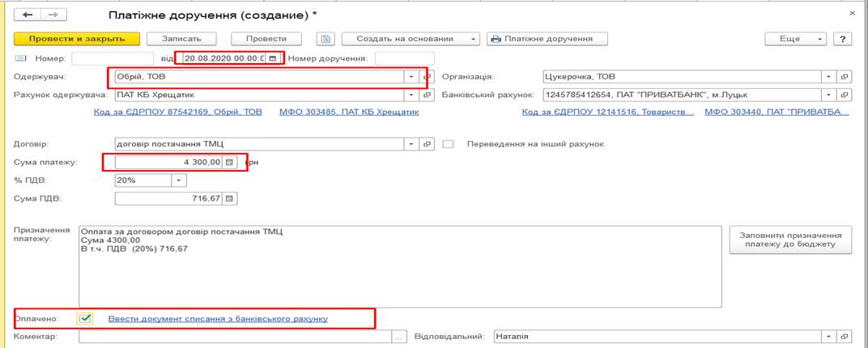Image resolution: width=868 pixels, height=348 pixels.
Task: Enable Переведення на інший рахунок checkbox
Action: (x=449, y=144)
